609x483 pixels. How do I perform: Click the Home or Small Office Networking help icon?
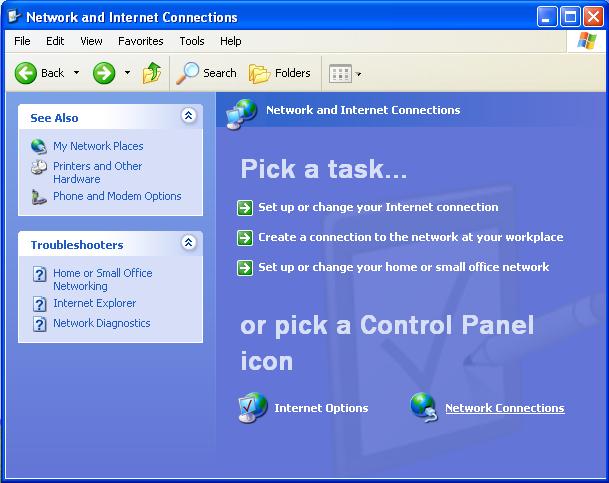pyautogui.click(x=39, y=274)
